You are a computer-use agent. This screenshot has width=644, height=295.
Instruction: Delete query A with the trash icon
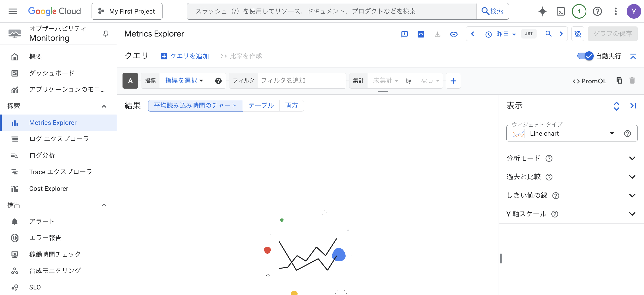pyautogui.click(x=633, y=81)
